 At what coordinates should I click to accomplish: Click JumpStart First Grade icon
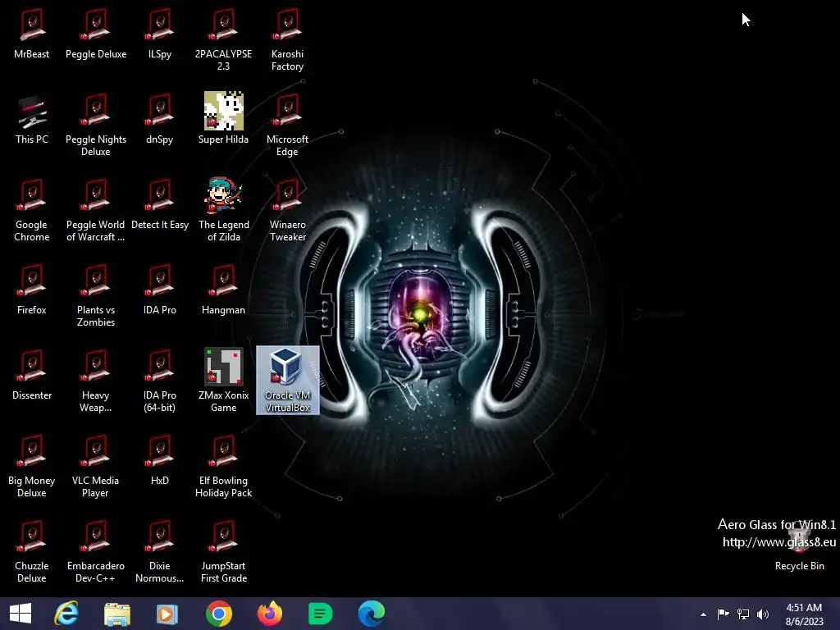[223, 551]
